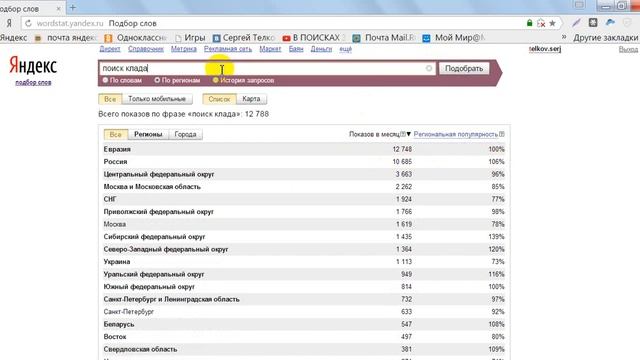Click the Подобрать button

(464, 69)
